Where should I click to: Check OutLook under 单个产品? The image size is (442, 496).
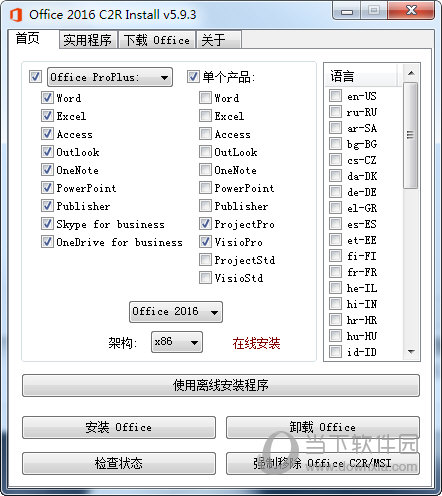(205, 151)
